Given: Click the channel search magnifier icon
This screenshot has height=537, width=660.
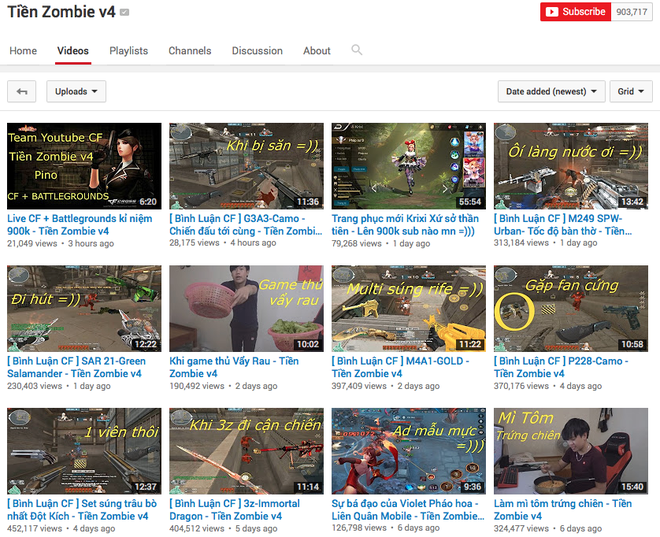Looking at the screenshot, I should 357,50.
